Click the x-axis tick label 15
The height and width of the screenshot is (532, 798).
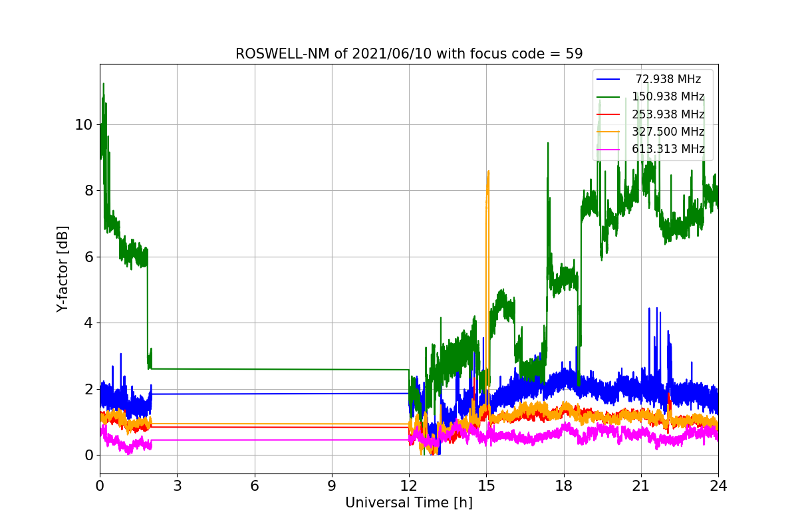click(486, 486)
